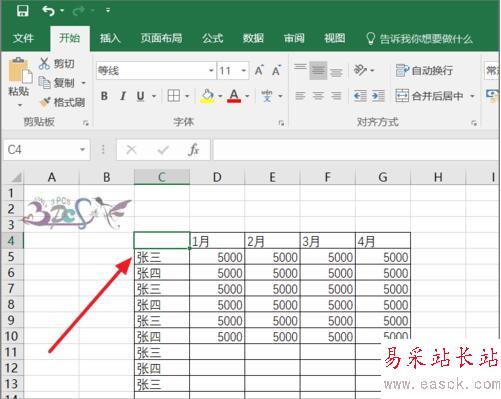Open the 视图 tab

point(335,38)
